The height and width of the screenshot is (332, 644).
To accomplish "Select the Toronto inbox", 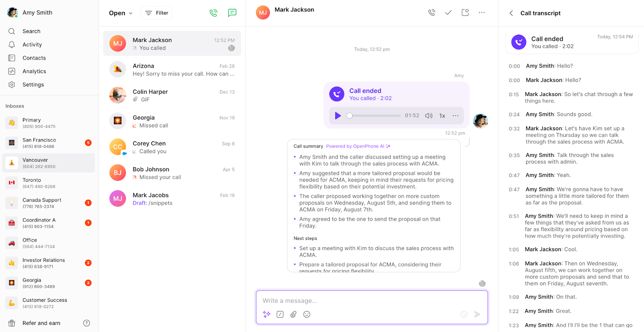I will tap(48, 183).
